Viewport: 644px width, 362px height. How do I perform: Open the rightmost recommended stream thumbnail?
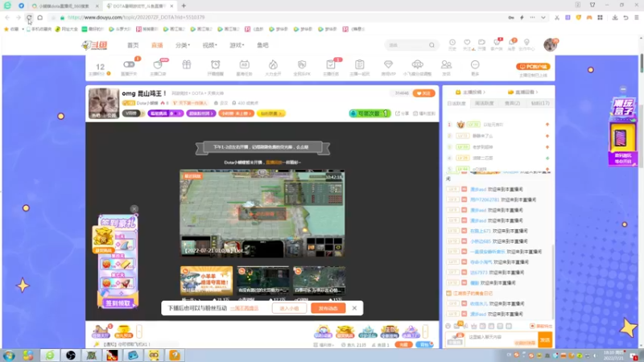coord(319,280)
